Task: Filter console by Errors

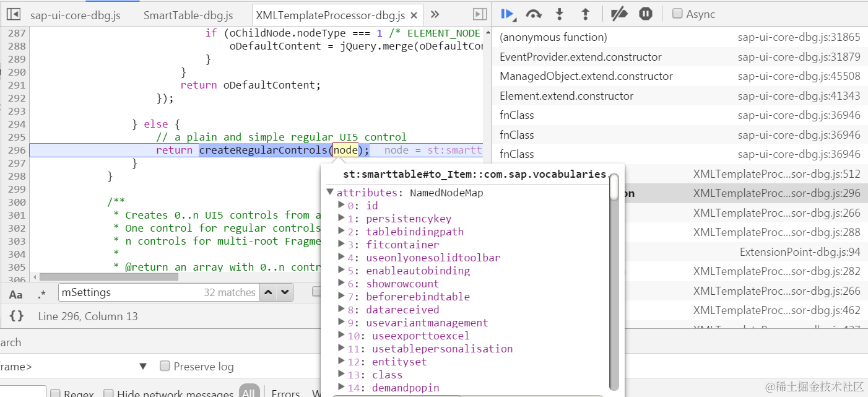Action: point(286,393)
